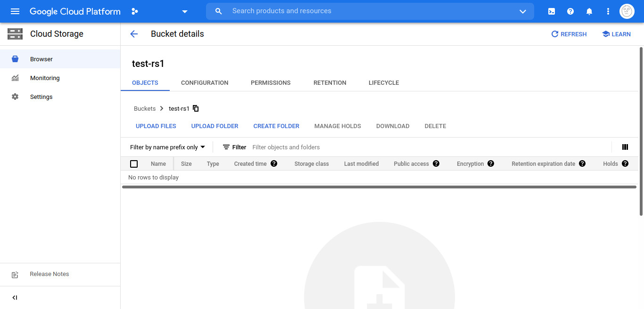Click the test-rs1 breadcrumb text
Image resolution: width=644 pixels, height=309 pixels.
point(179,109)
